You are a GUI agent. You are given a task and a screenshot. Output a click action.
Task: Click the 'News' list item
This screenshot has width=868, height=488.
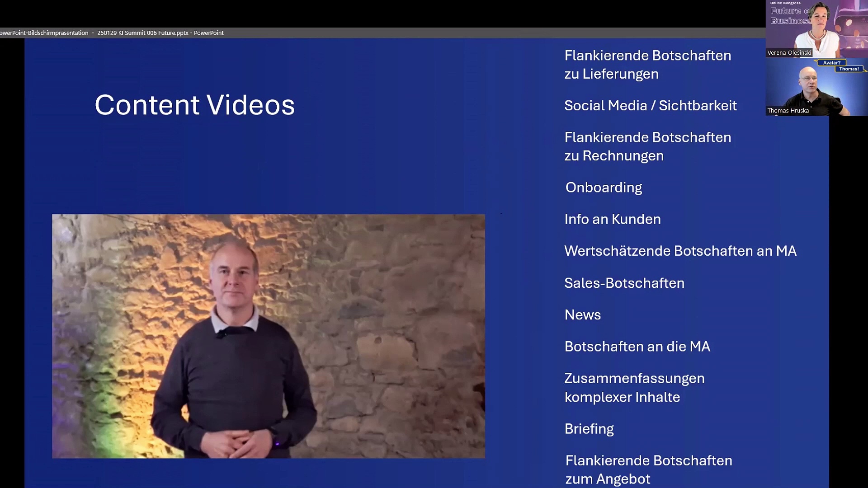(582, 315)
